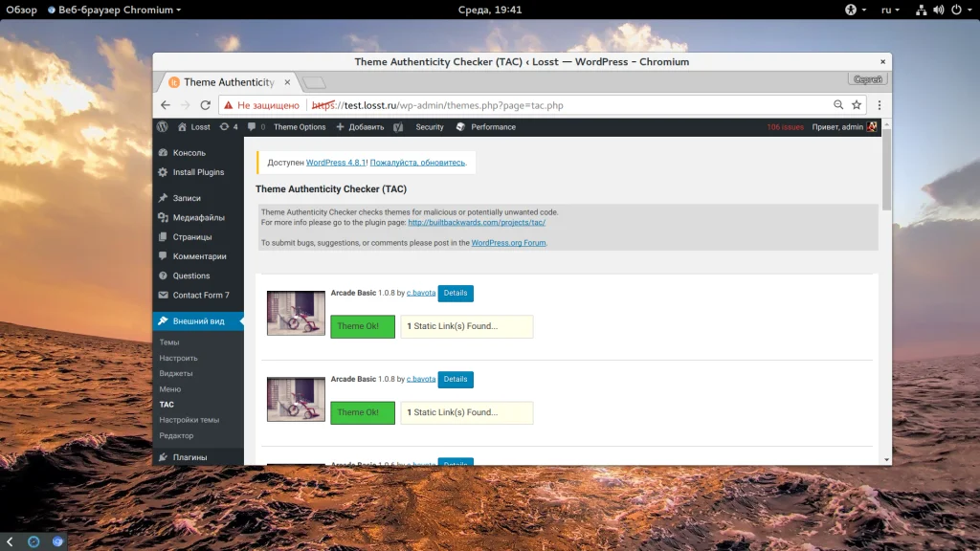The image size is (980, 551).
Task: Open the builtbackwards.com TAC link
Action: point(477,222)
